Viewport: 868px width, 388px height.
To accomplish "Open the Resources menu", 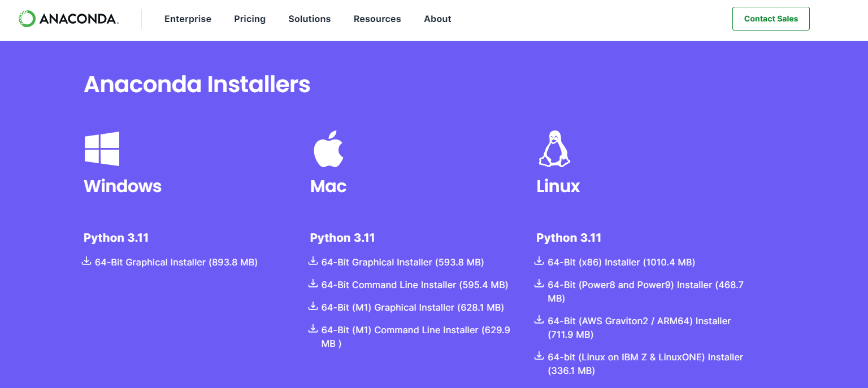I will [377, 19].
